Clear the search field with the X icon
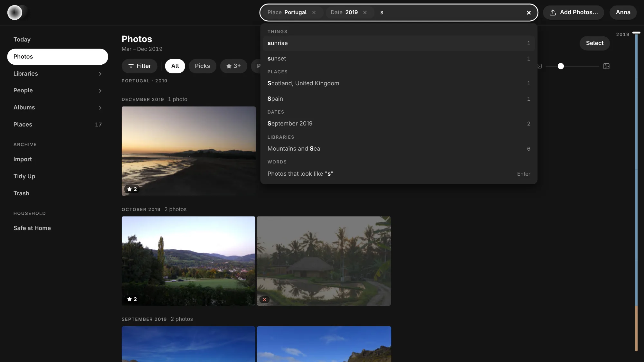 tap(529, 13)
